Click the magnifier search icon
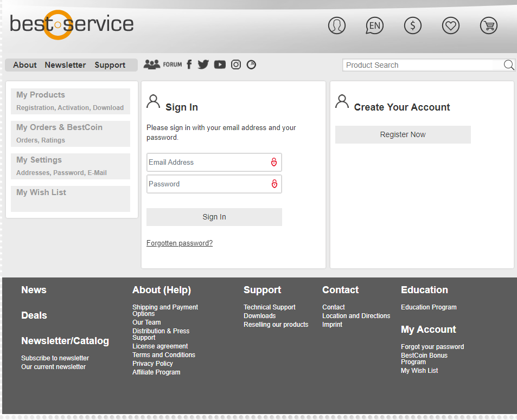This screenshot has height=420, width=517. 509,65
